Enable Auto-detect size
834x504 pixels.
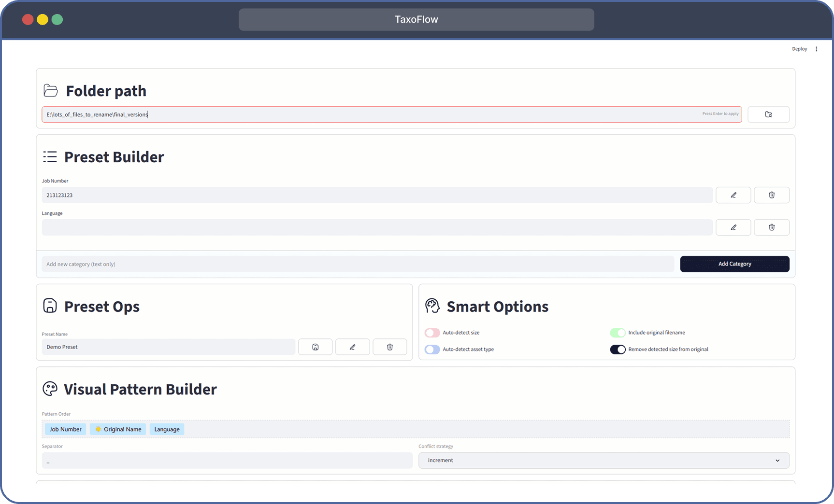(431, 333)
